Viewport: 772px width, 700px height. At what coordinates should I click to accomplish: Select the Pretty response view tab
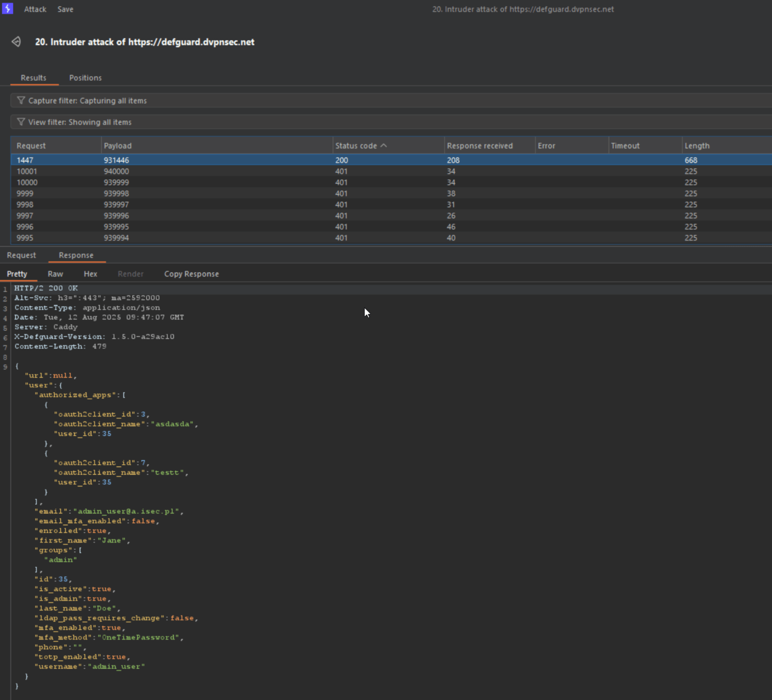17,274
